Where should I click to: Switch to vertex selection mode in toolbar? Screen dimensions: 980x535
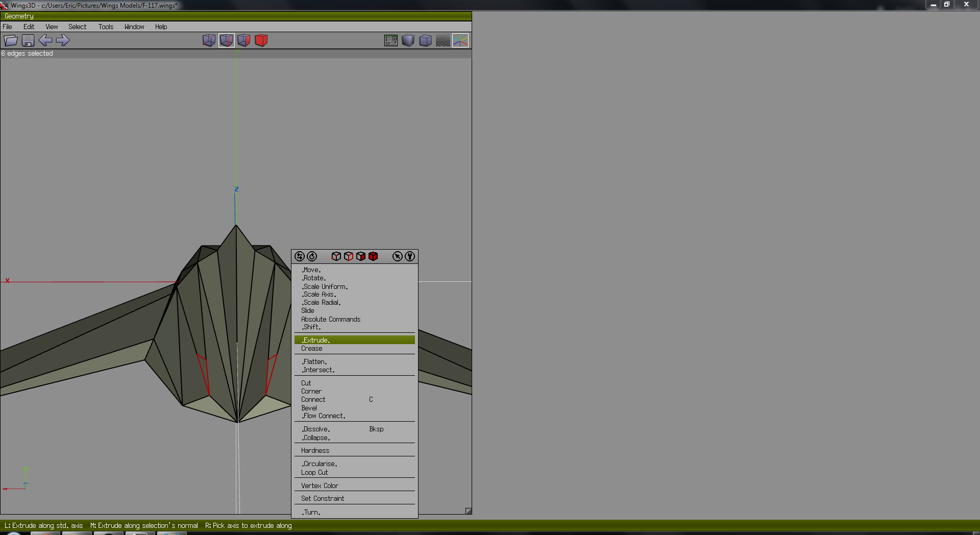[x=209, y=40]
